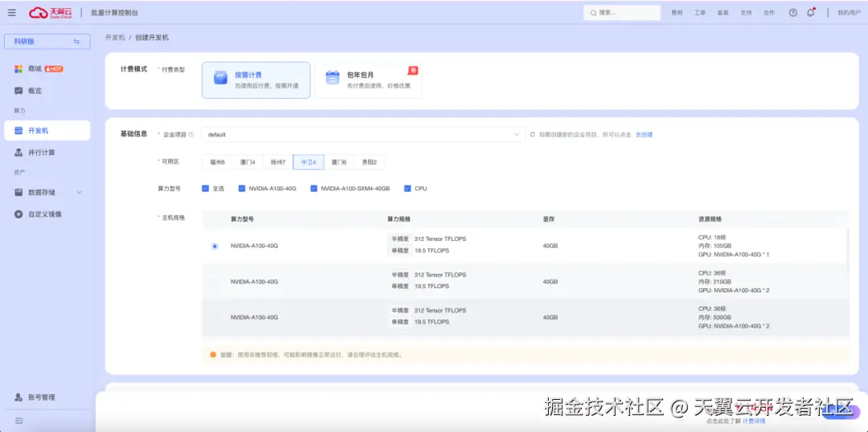868x432 pixels.
Task: Select the radio for the 36核 210GB spec
Action: tap(215, 282)
